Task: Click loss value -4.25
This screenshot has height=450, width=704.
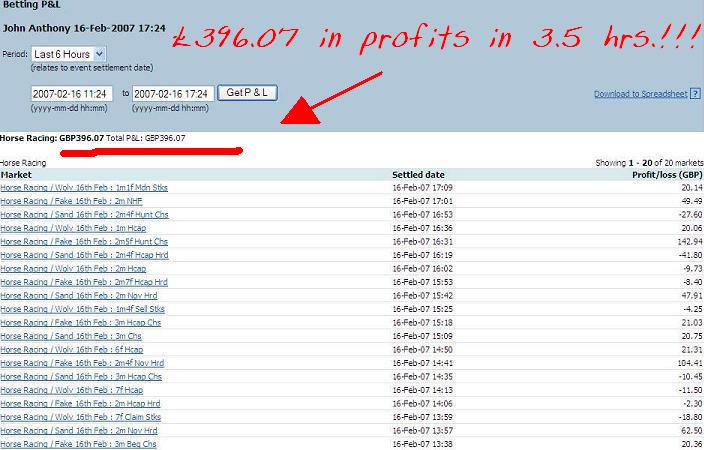Action: (693, 309)
